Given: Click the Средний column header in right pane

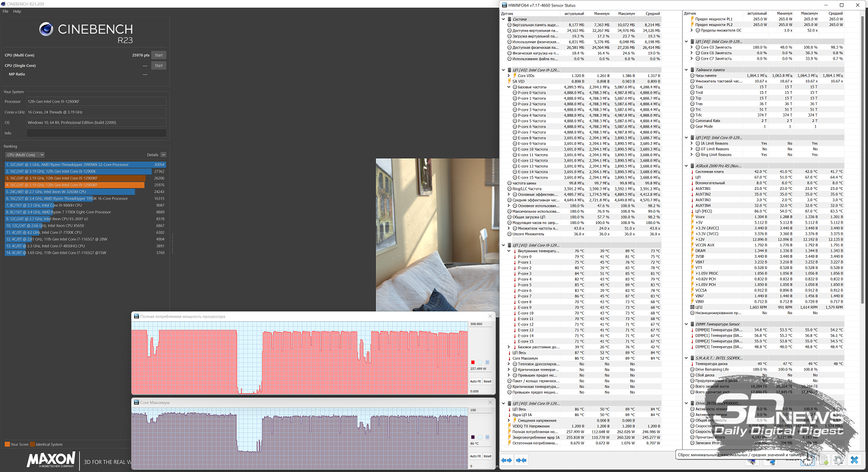Looking at the screenshot, I should (x=835, y=14).
